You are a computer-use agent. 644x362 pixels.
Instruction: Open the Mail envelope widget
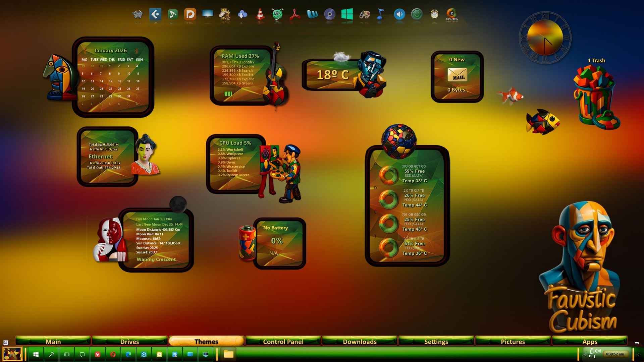pos(457,75)
